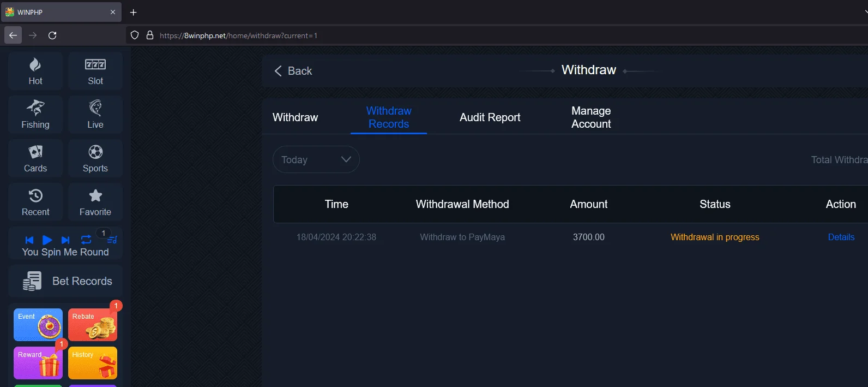Click the 3700.00 amount cell
This screenshot has height=387, width=868.
point(589,237)
